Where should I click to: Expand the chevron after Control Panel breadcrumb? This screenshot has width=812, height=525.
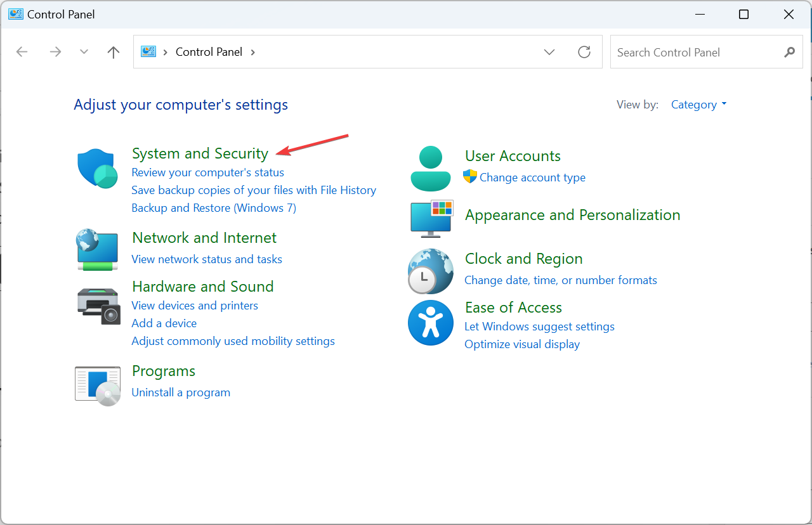[x=252, y=52]
